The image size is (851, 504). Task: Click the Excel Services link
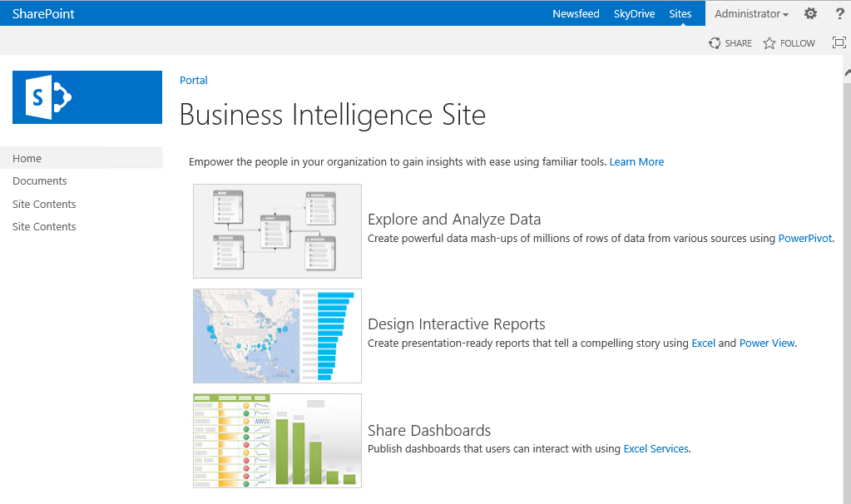(x=656, y=449)
